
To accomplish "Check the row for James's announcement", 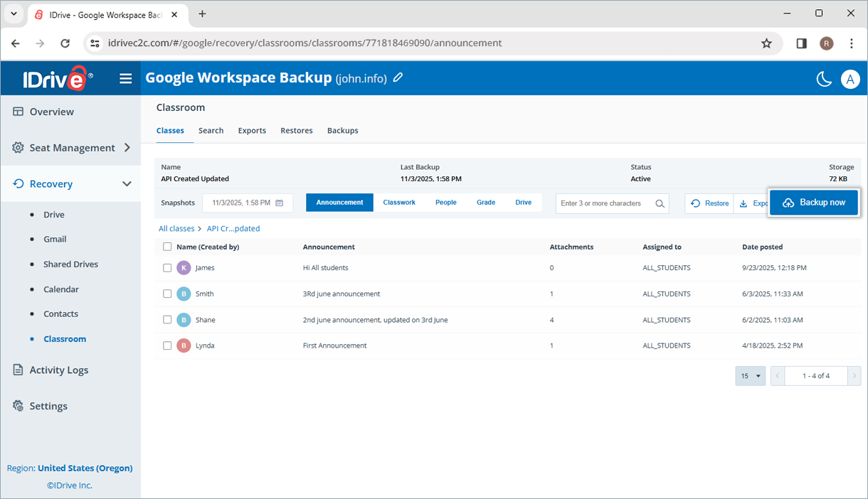I will [x=167, y=268].
